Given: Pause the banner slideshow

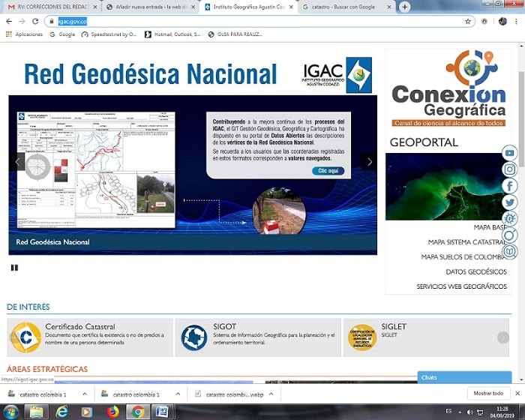Looking at the screenshot, I should [14, 268].
